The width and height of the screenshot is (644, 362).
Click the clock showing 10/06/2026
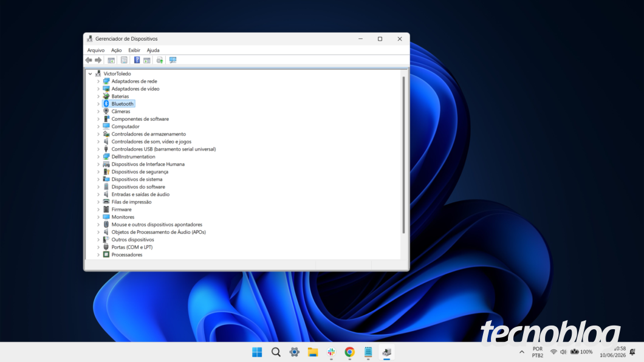tap(613, 352)
